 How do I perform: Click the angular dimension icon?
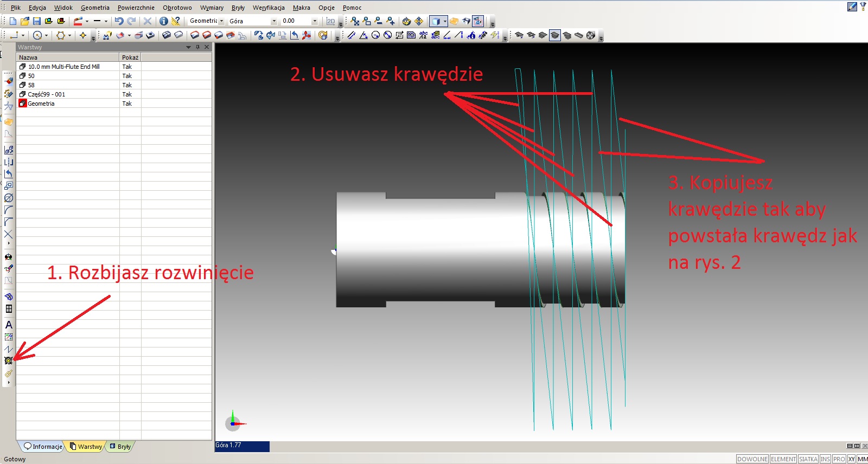tap(363, 35)
